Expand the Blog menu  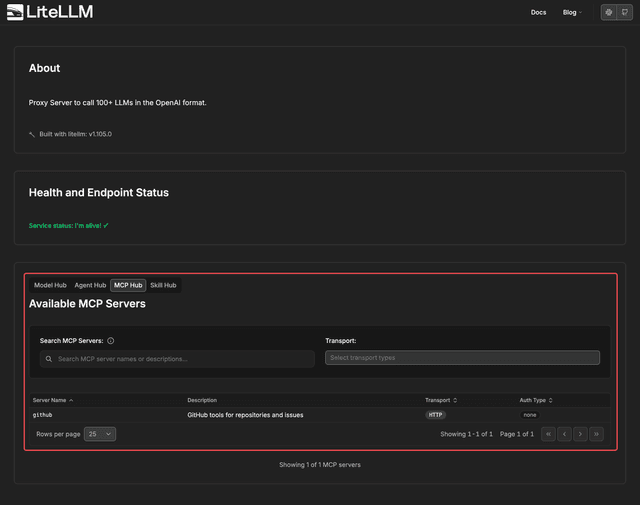572,12
